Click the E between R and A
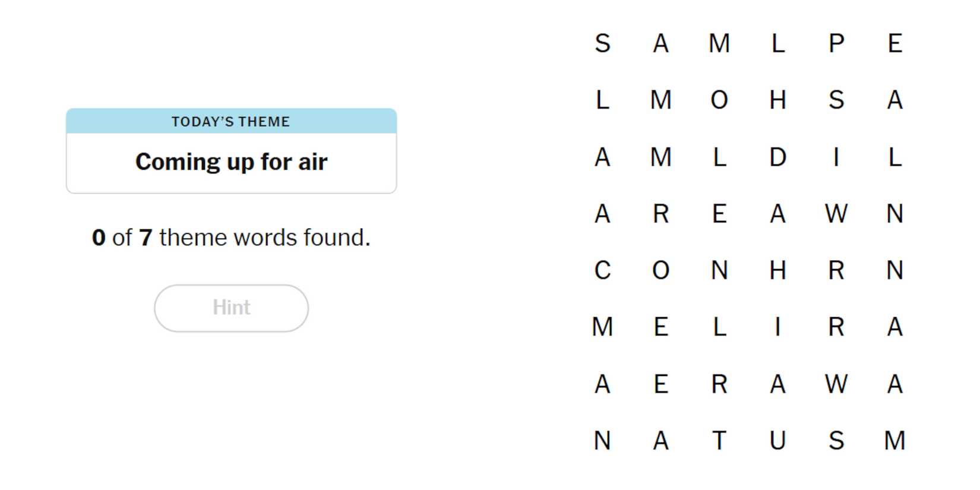 (719, 214)
